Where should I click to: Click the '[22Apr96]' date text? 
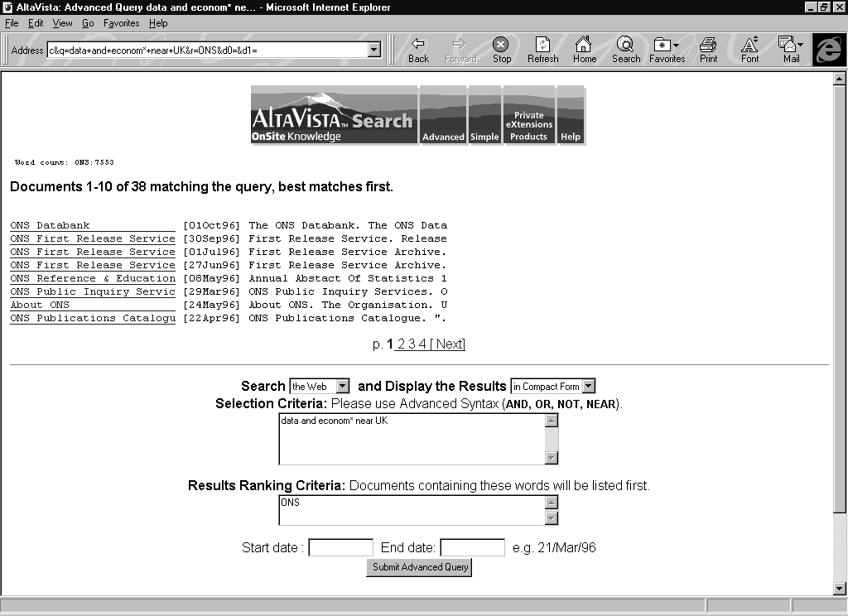coord(211,318)
